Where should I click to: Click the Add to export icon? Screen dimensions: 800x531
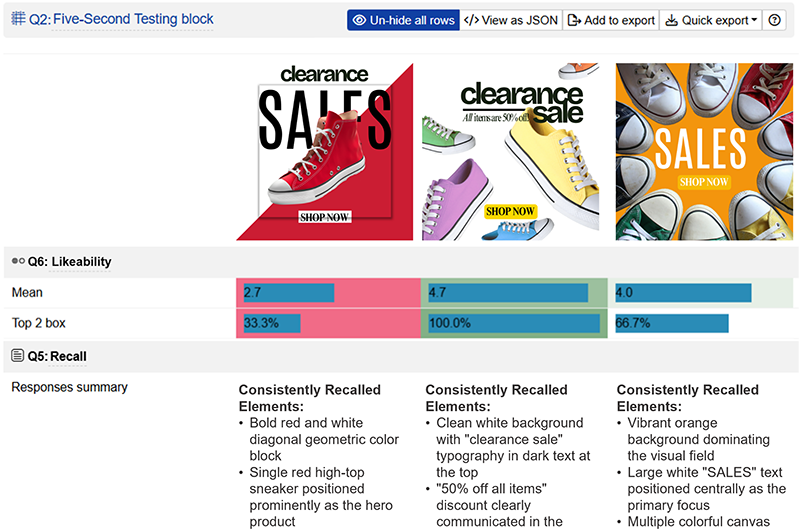coord(574,21)
